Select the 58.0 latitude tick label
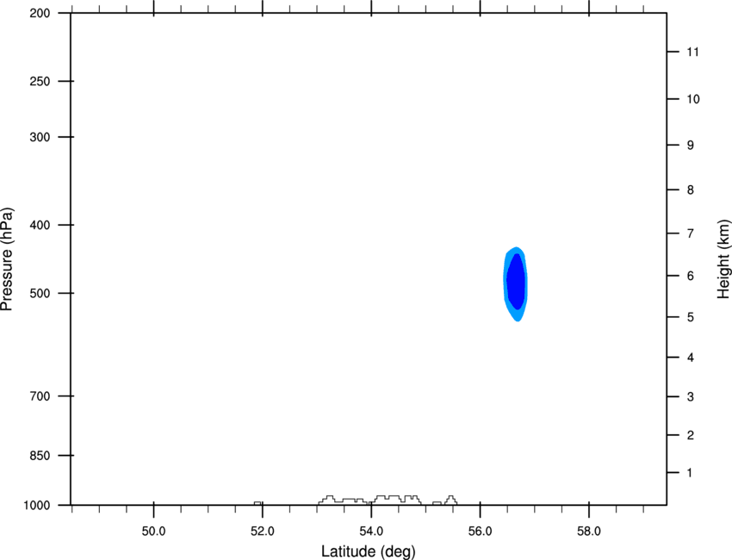Image resolution: width=732 pixels, height=560 pixels. coord(589,532)
